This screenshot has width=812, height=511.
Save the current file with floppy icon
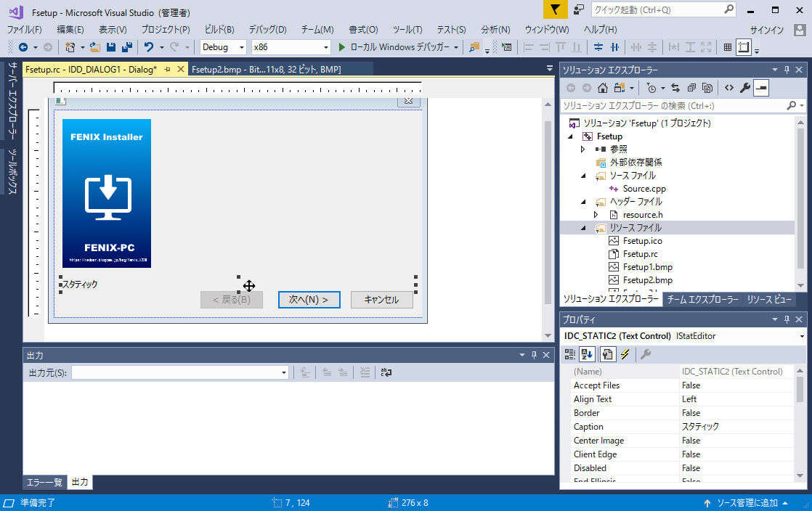coord(111,47)
